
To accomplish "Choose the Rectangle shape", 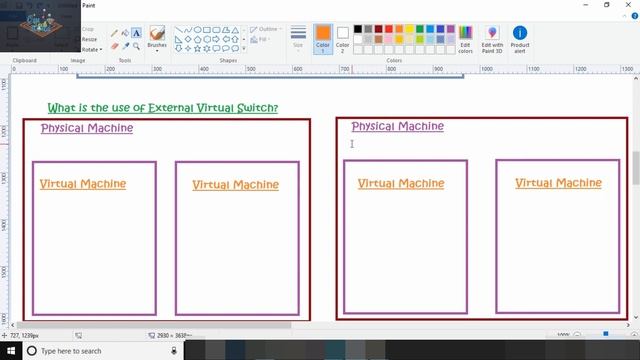I will coord(207,30).
